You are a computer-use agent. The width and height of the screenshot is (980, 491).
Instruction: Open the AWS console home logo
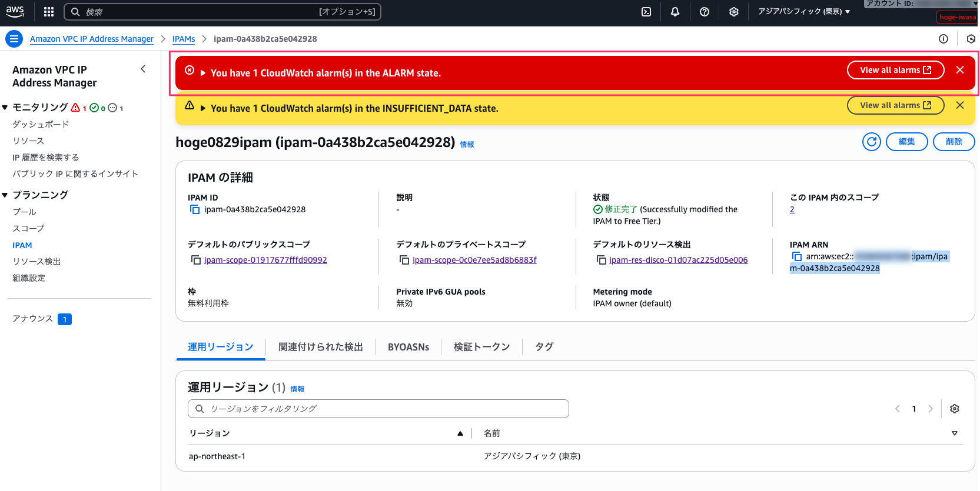point(15,12)
